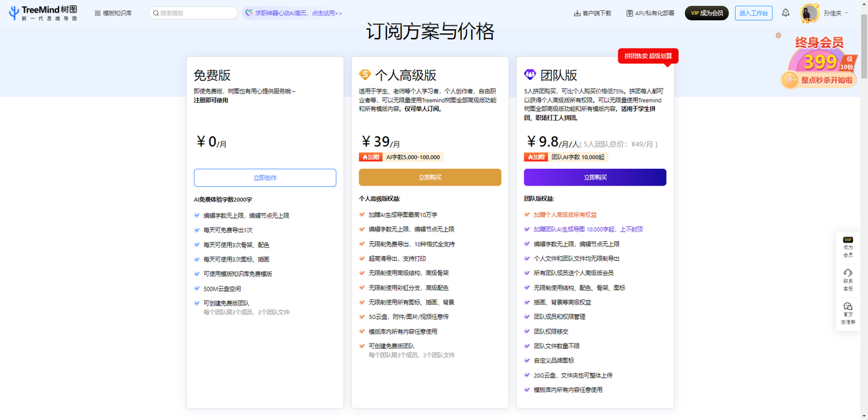Open 模板知识库 from the top navigation

pyautogui.click(x=113, y=13)
